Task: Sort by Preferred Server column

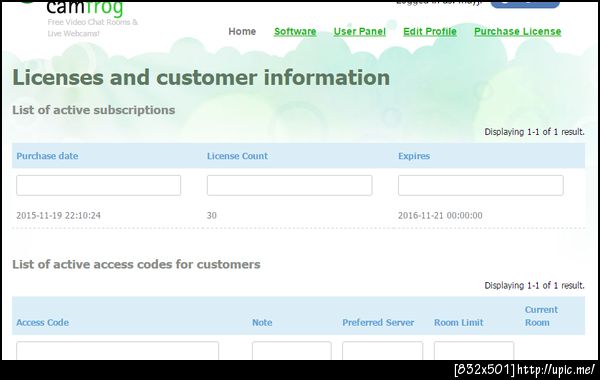Action: pos(378,323)
